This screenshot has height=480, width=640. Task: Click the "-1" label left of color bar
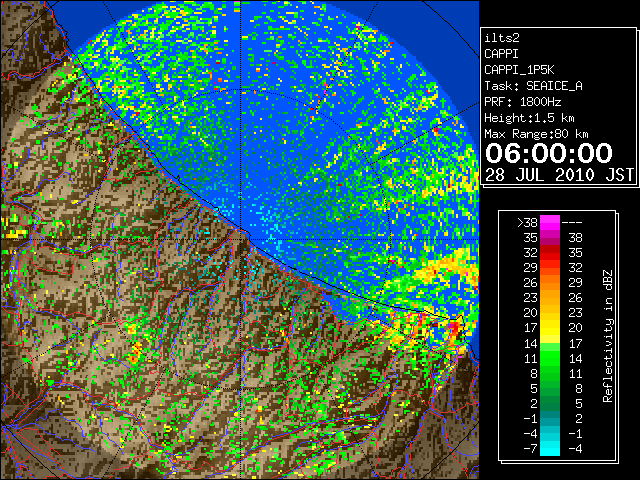[530, 418]
